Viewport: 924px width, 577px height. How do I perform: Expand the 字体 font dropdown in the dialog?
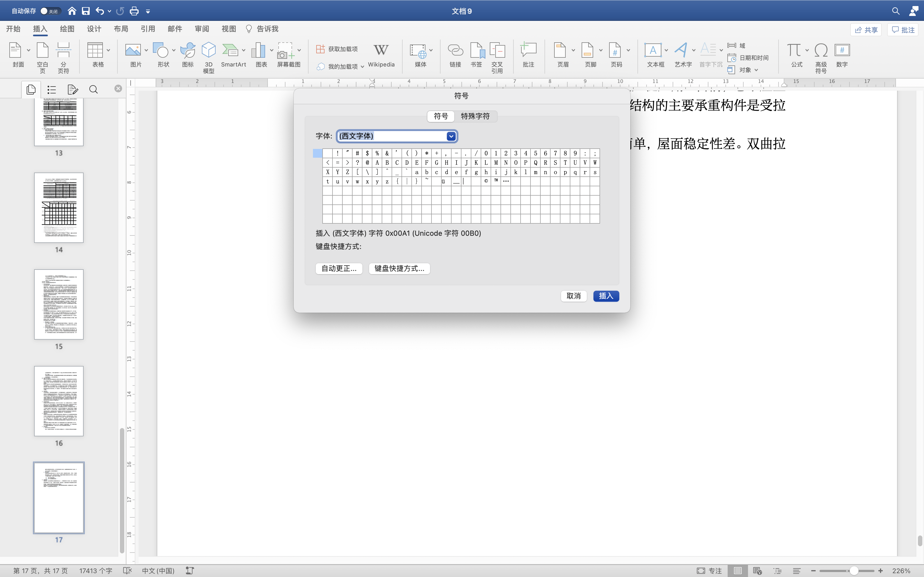pos(451,136)
